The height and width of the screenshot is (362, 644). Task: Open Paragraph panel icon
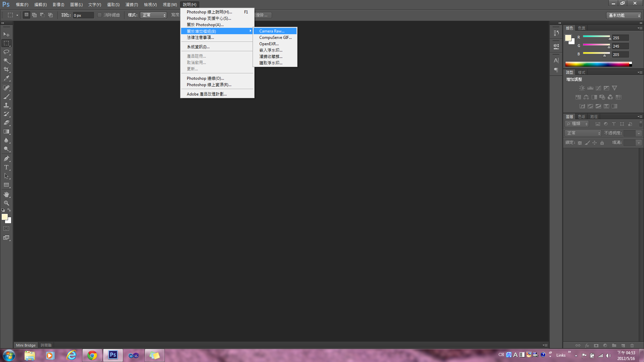556,70
